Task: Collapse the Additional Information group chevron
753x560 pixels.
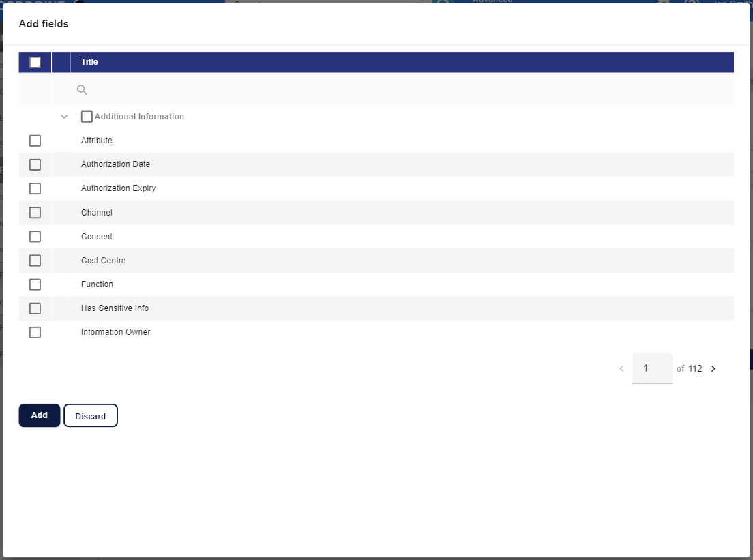Action: (x=64, y=117)
